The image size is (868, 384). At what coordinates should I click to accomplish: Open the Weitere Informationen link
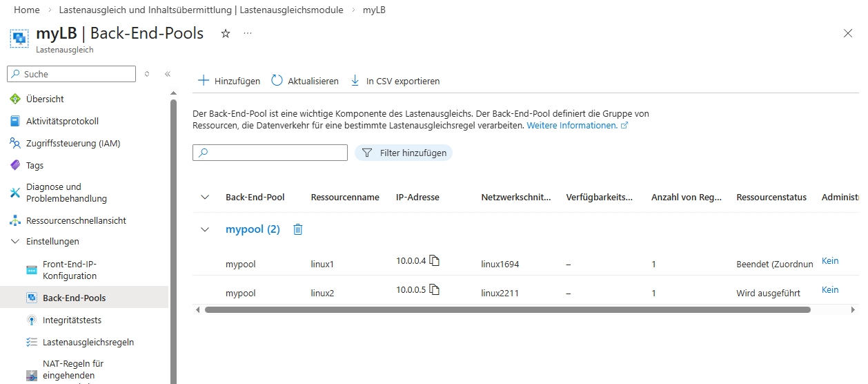[x=572, y=126]
